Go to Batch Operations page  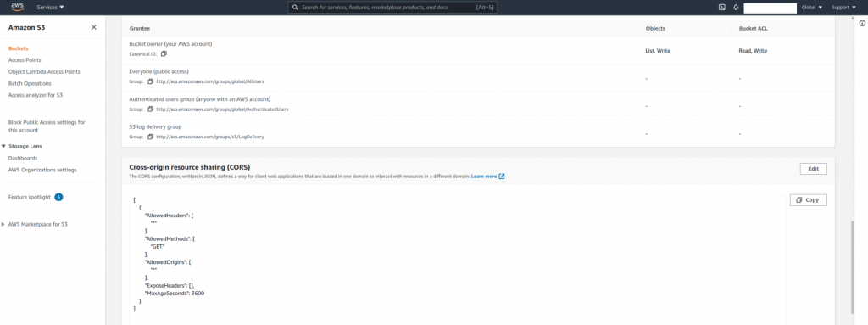30,83
